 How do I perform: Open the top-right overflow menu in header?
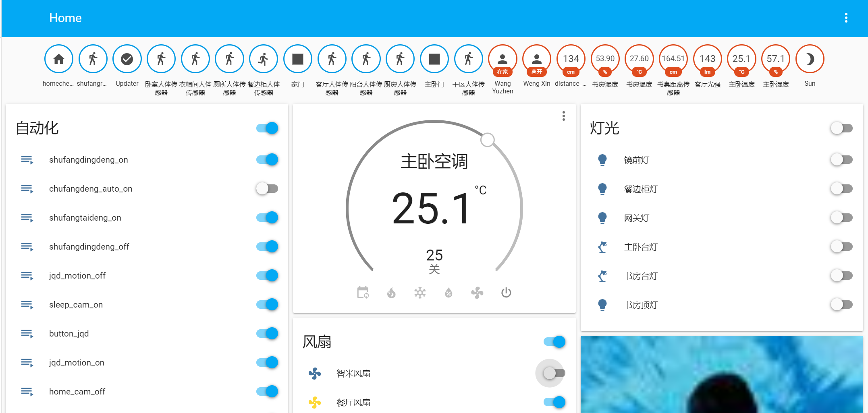(846, 18)
